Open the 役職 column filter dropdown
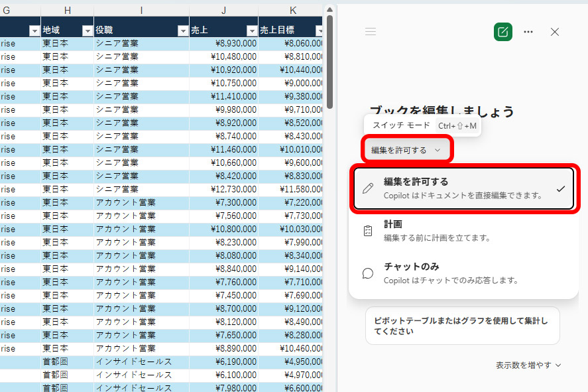Viewport: 588px width, 392px height. [183, 31]
